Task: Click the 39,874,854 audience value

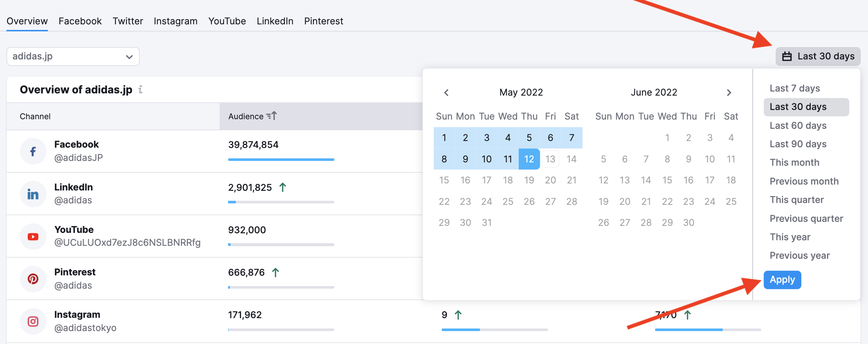Action: click(x=253, y=145)
